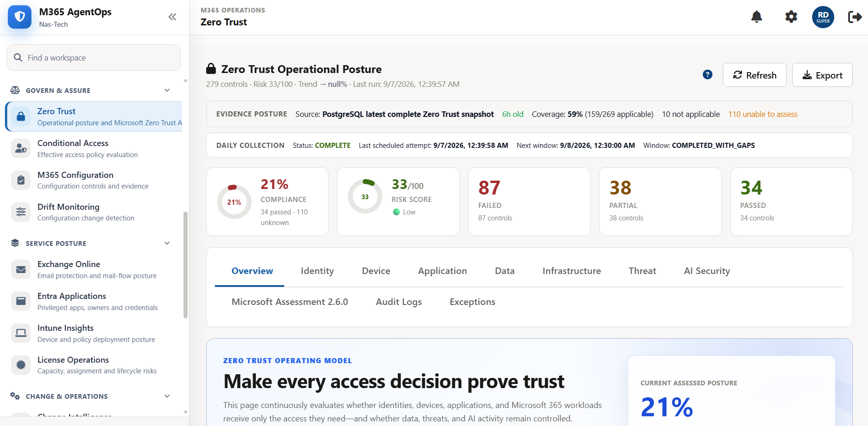Image resolution: width=868 pixels, height=426 pixels.
Task: Click the Find a workspace field
Action: pyautogui.click(x=93, y=57)
